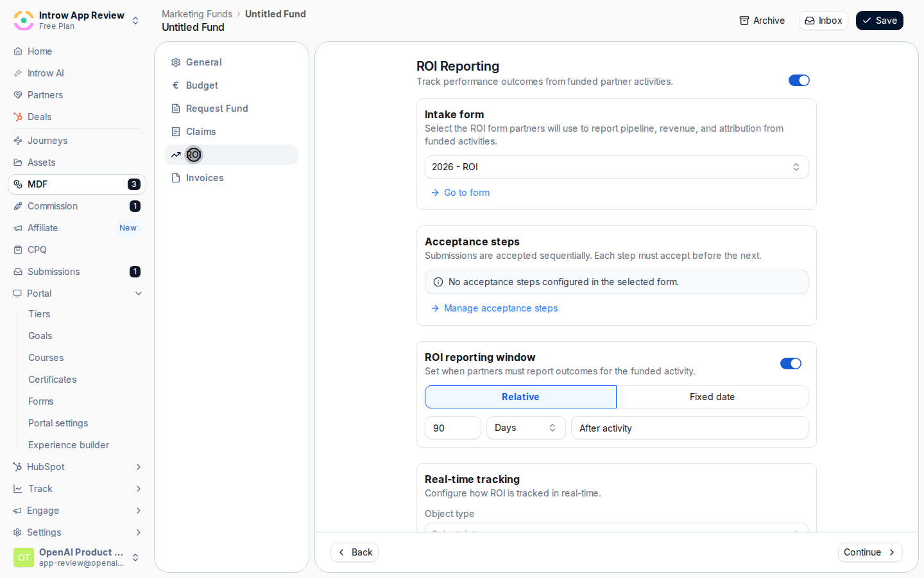Click arrow icon beside Manage acceptance steps
This screenshot has height=578, width=924.
click(435, 308)
